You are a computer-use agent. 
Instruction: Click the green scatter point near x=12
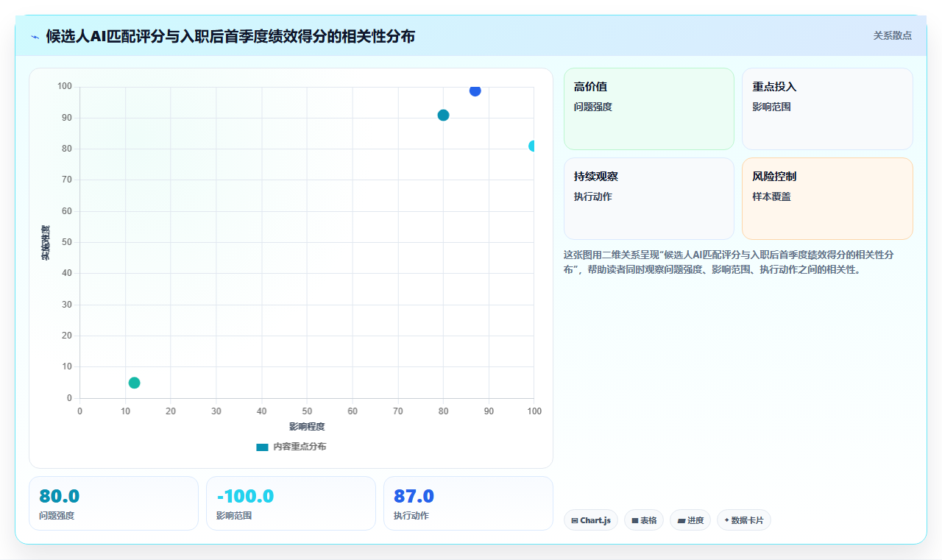[x=134, y=383]
